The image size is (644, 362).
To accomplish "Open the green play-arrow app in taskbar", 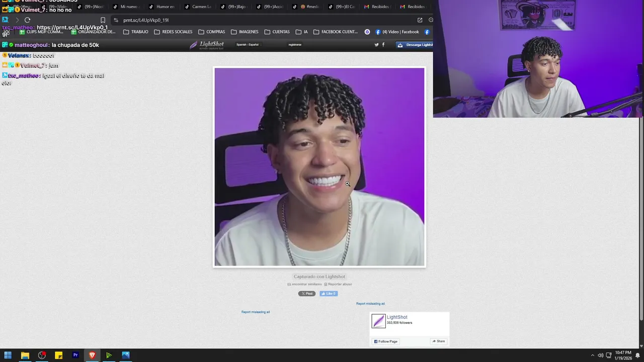I will [x=109, y=355].
